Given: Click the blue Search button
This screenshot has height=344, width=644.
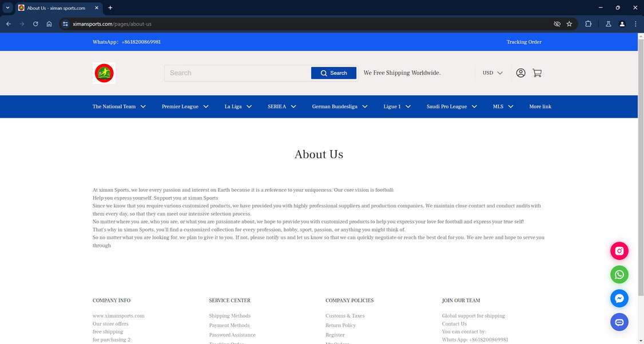Looking at the screenshot, I should click(x=333, y=73).
